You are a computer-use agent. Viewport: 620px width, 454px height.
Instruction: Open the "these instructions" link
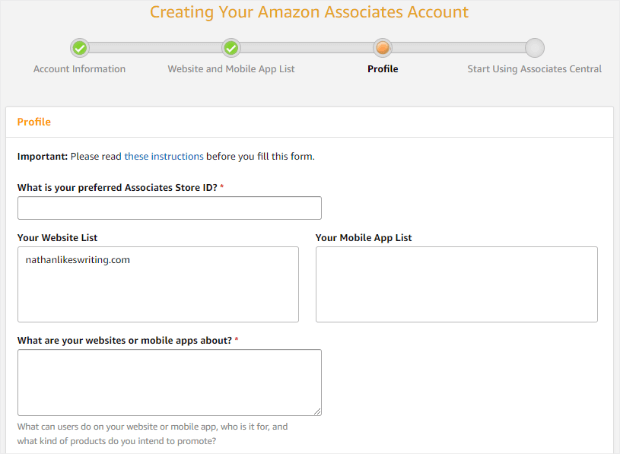point(164,157)
